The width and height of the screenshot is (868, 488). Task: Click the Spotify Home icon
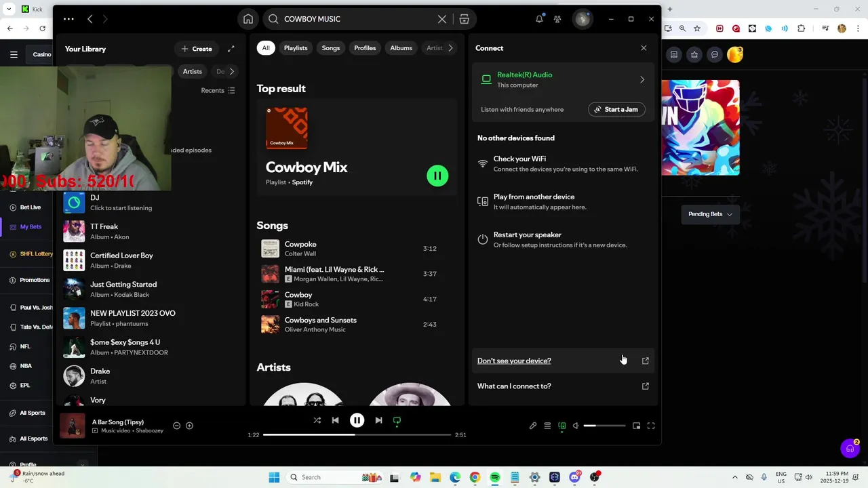point(248,19)
